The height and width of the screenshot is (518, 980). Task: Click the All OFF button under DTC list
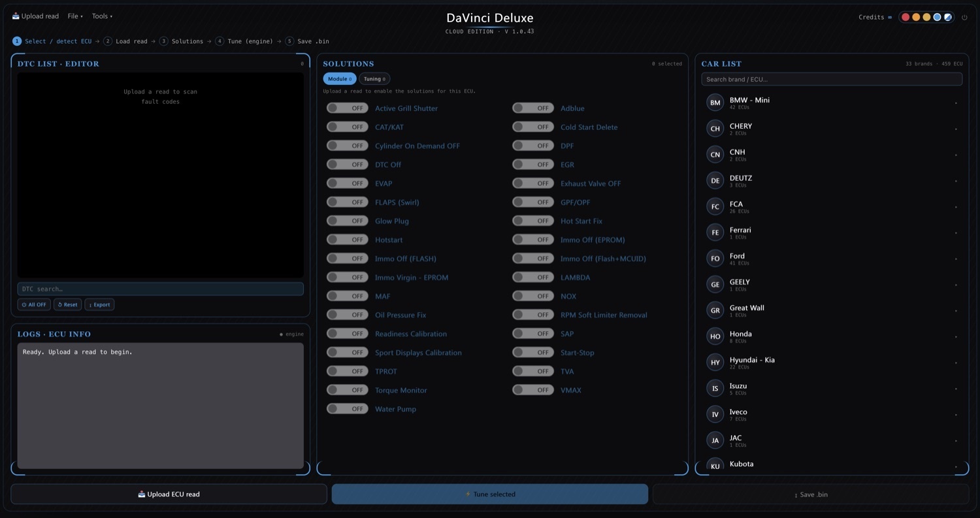(x=34, y=304)
